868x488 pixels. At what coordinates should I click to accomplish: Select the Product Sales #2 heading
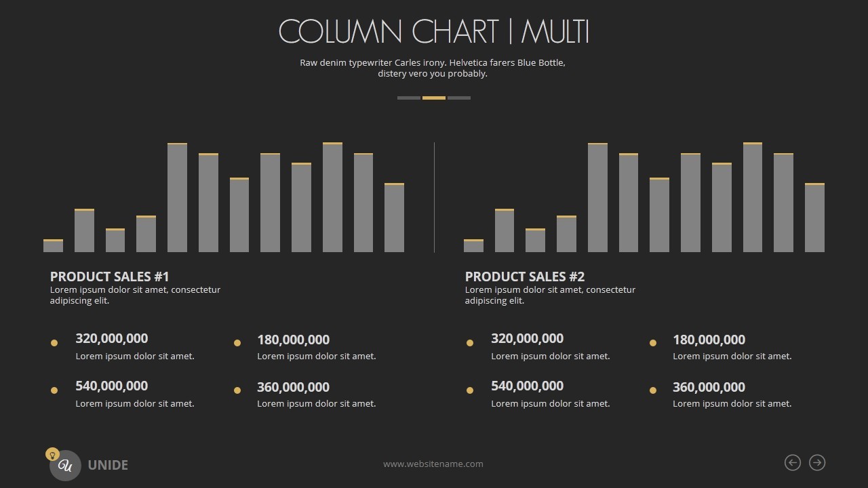point(524,277)
